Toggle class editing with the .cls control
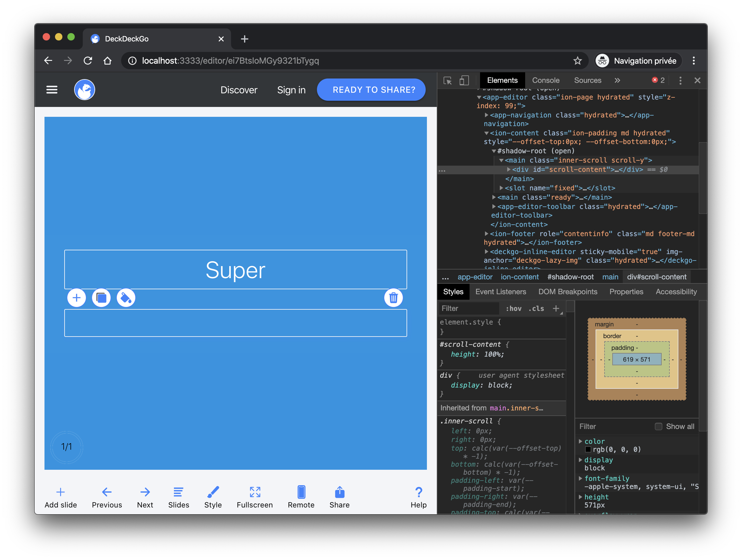 pos(536,308)
